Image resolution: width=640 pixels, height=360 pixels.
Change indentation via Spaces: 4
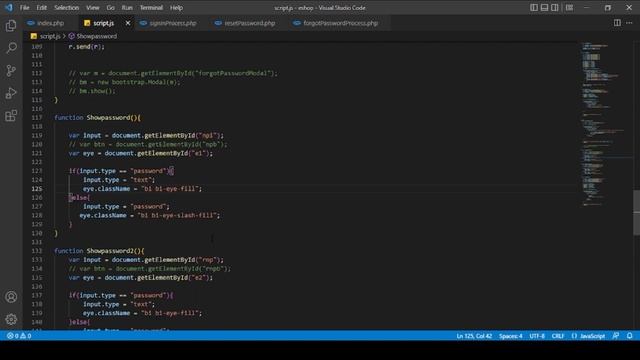tap(510, 336)
